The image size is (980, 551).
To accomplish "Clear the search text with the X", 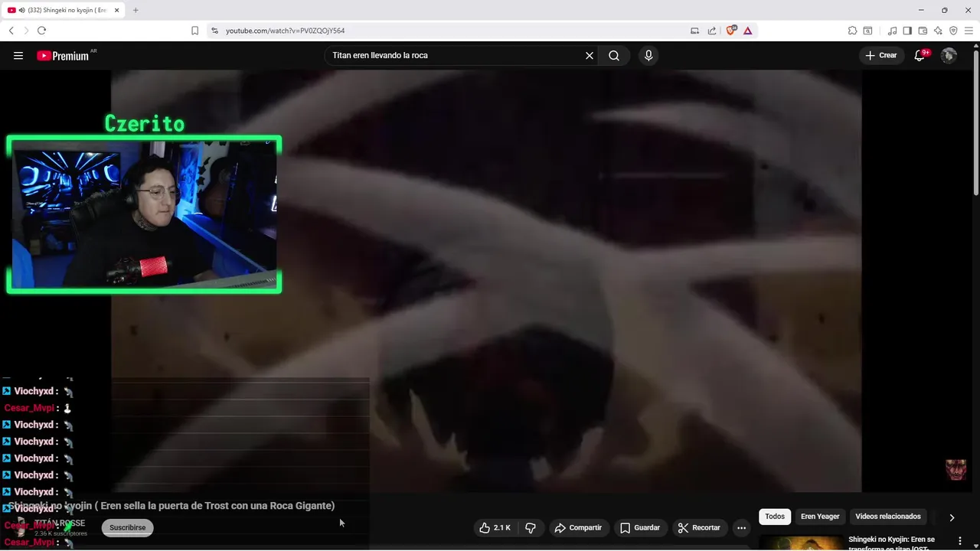I will tap(590, 55).
